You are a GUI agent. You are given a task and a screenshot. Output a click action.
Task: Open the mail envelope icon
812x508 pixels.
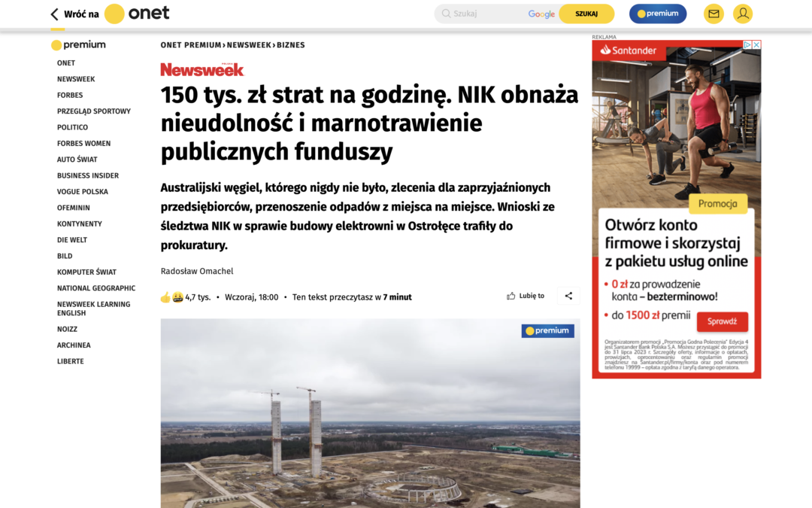pyautogui.click(x=714, y=14)
